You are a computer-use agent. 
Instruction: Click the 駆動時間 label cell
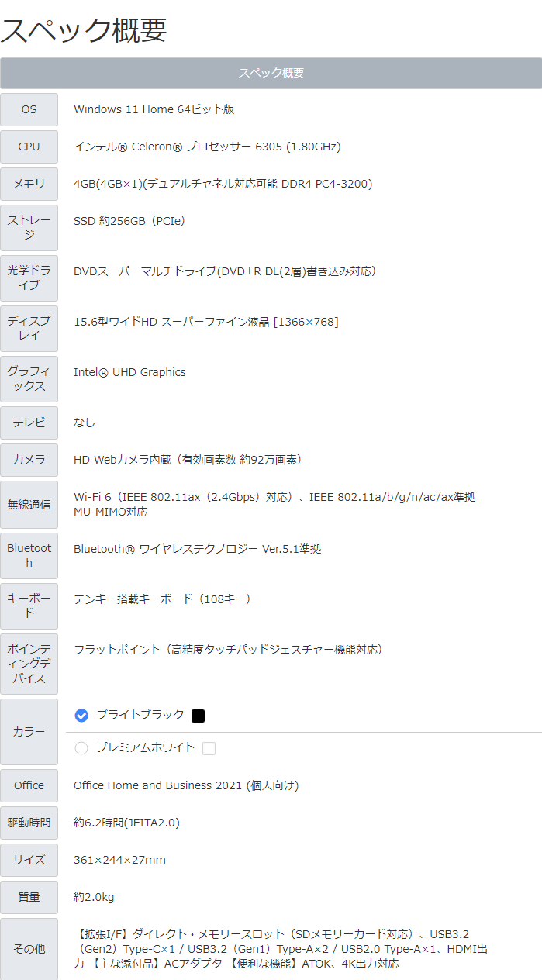point(29,823)
